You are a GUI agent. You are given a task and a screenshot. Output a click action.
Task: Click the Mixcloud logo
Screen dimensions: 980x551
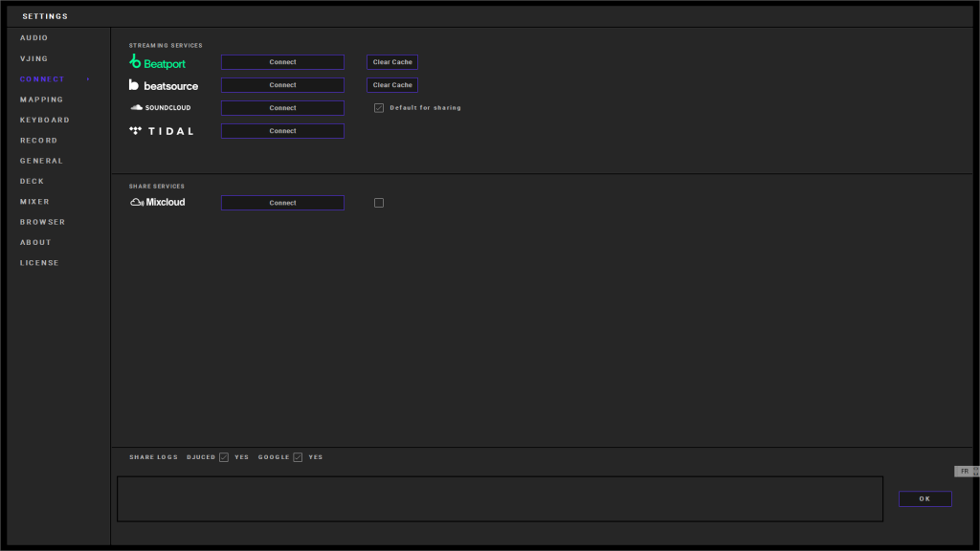point(158,203)
